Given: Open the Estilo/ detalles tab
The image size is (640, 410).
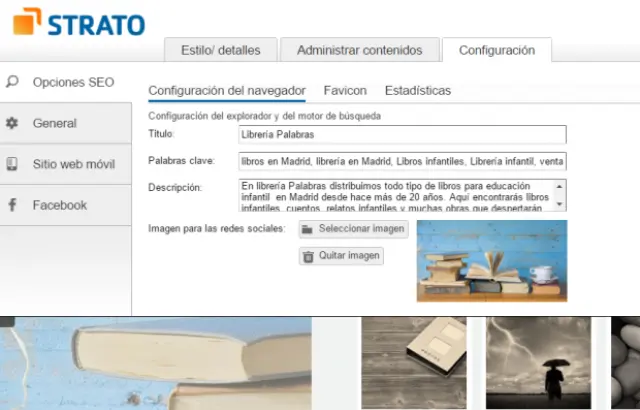Looking at the screenshot, I should coord(220,50).
